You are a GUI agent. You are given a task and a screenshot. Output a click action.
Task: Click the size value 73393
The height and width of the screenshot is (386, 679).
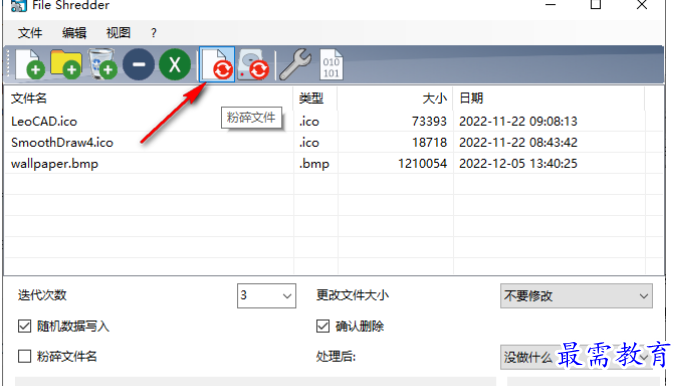click(x=429, y=121)
